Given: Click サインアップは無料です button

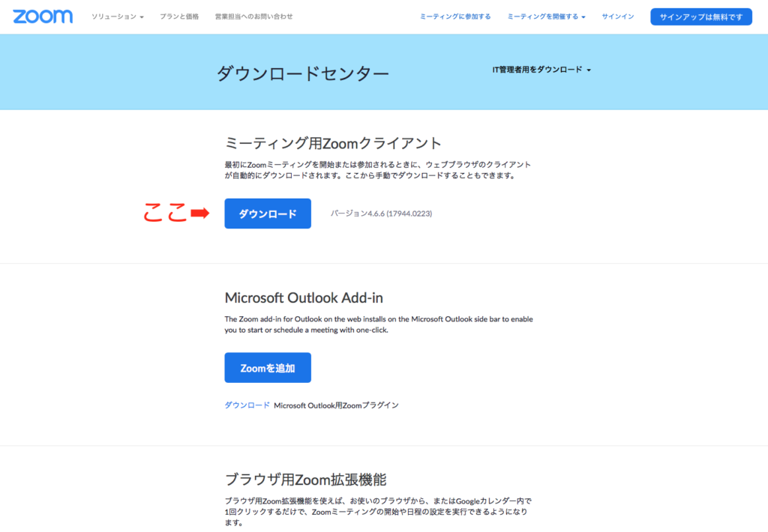Looking at the screenshot, I should 701,16.
